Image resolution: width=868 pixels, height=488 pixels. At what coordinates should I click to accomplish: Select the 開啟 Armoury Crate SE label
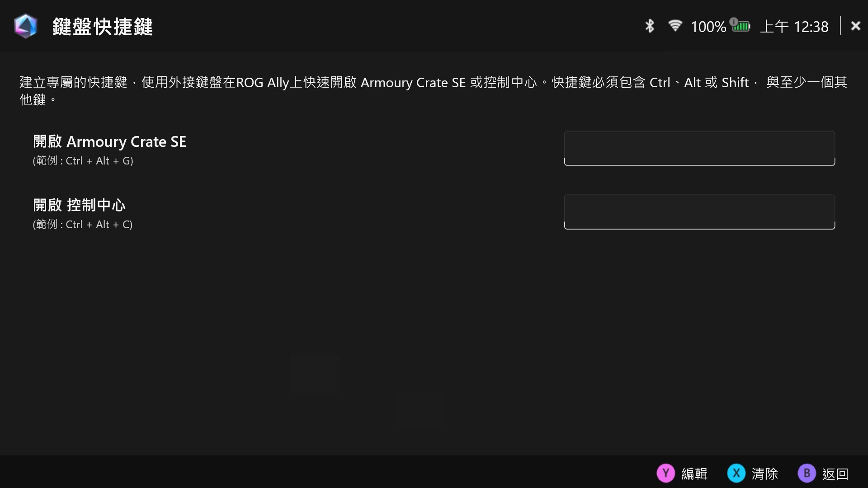pyautogui.click(x=109, y=141)
